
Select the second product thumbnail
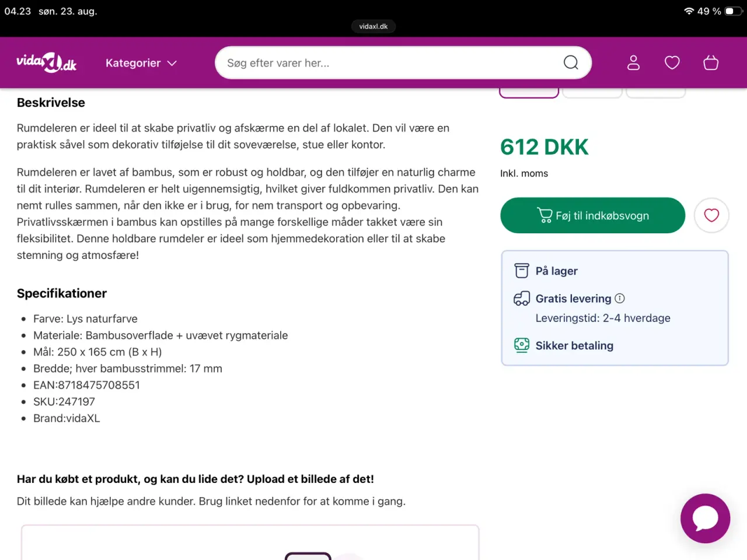(592, 93)
